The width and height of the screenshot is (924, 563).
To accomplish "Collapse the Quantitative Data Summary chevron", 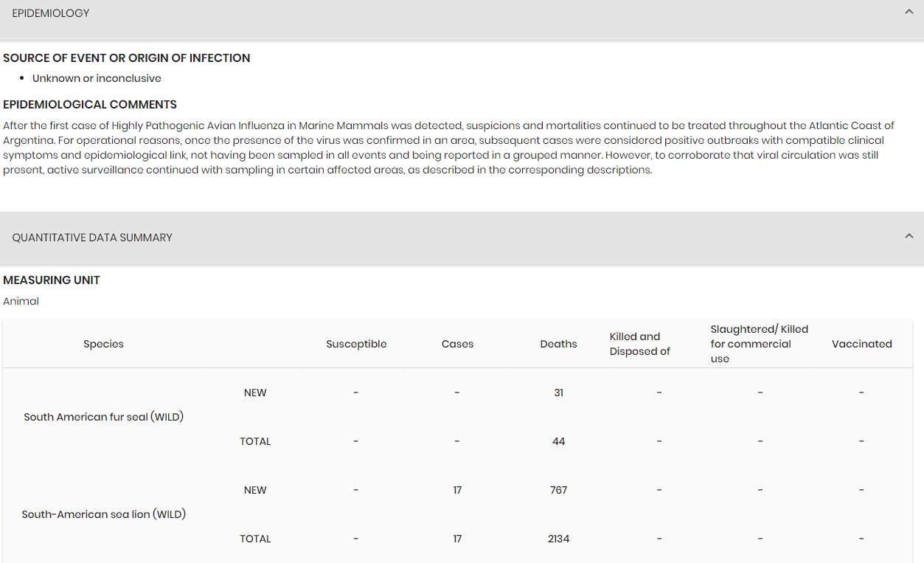I will (909, 236).
